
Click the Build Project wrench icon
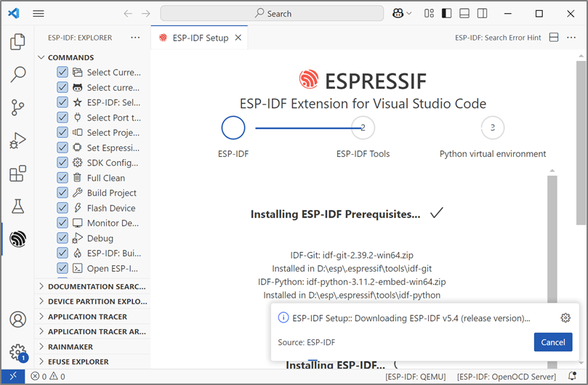point(77,192)
